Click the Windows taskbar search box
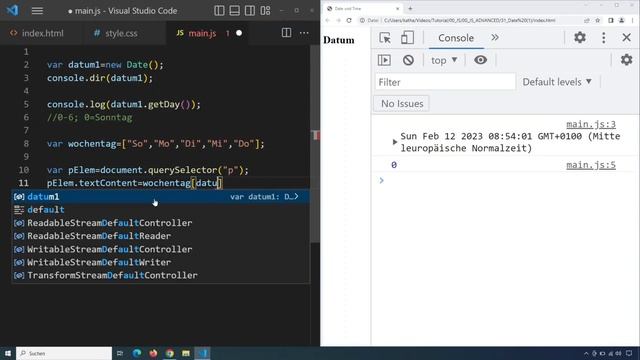 click(64, 353)
